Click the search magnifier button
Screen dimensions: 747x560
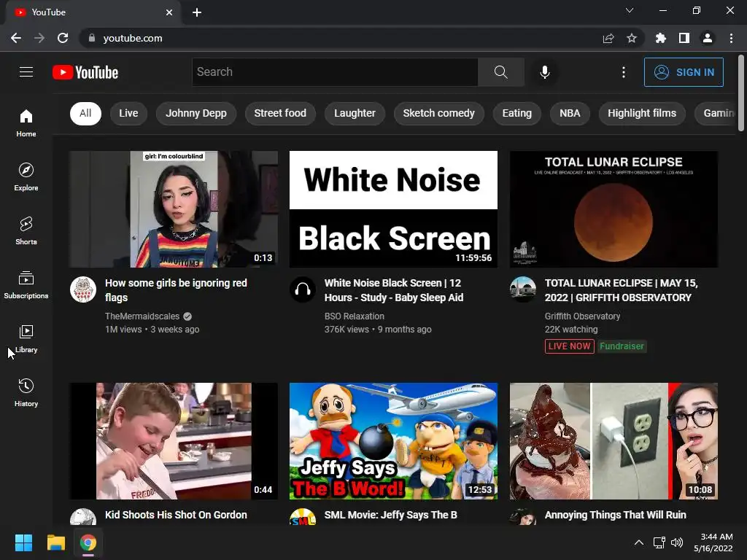(500, 72)
